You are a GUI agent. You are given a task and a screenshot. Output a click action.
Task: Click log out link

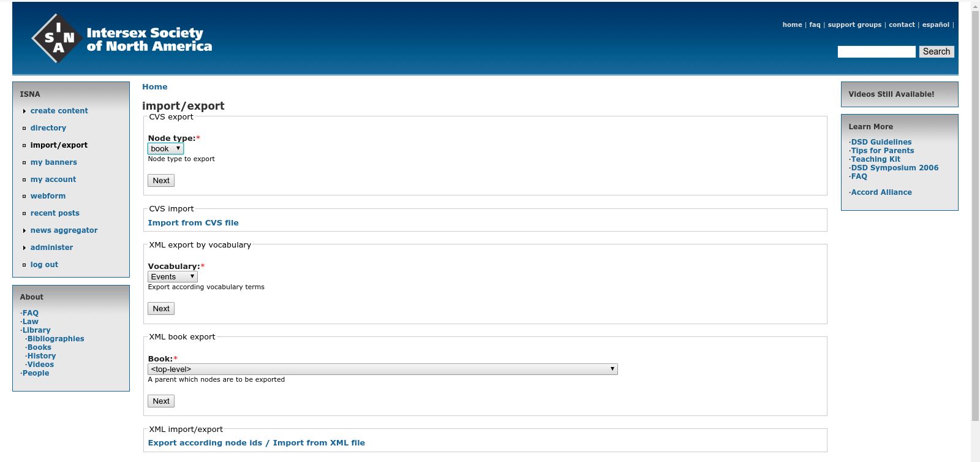click(x=44, y=265)
